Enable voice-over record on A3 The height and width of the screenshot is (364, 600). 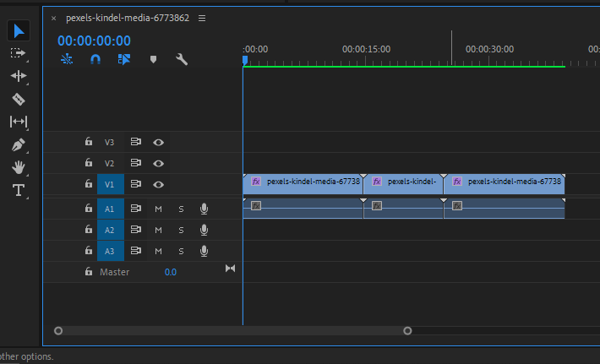(x=204, y=251)
